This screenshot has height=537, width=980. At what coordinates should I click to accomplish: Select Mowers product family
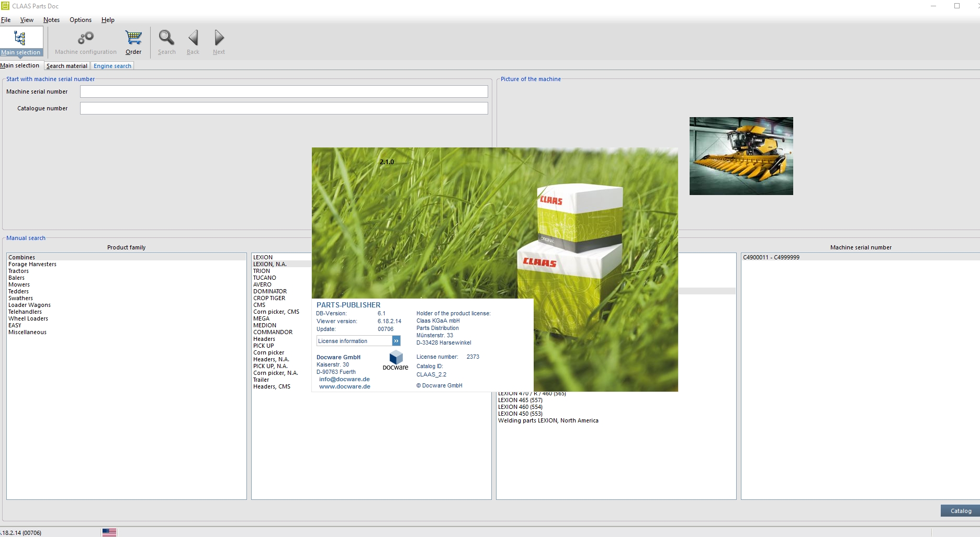tap(127, 284)
